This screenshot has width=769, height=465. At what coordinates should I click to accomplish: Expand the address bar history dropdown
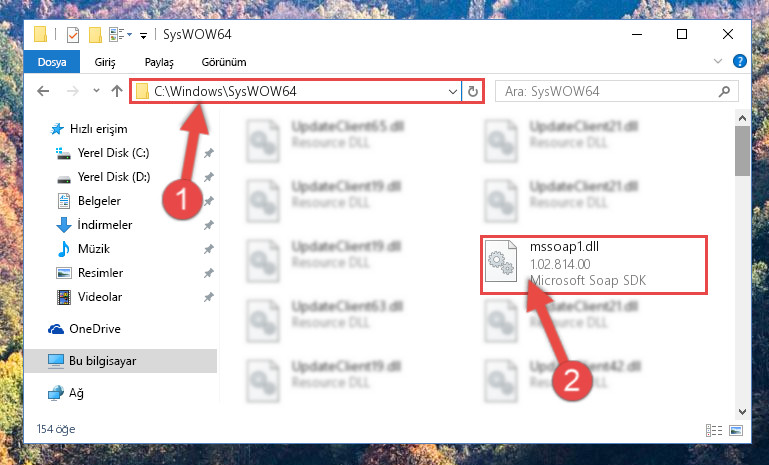452,91
